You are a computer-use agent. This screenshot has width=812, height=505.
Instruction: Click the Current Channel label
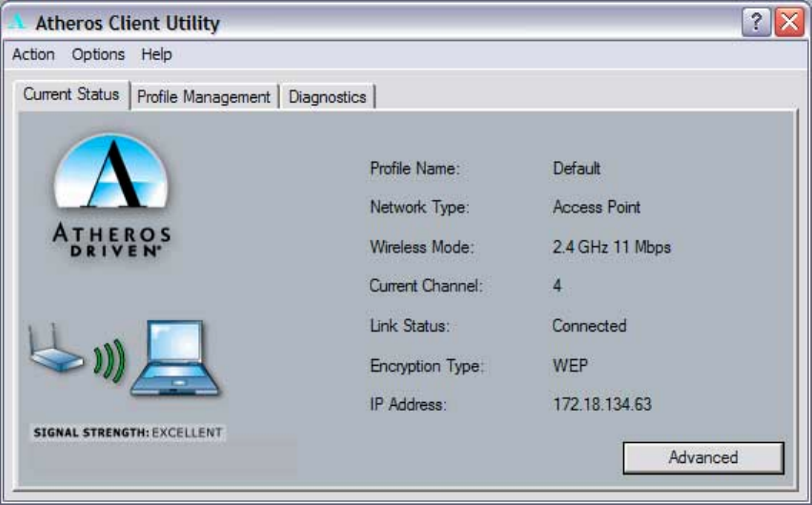click(426, 286)
